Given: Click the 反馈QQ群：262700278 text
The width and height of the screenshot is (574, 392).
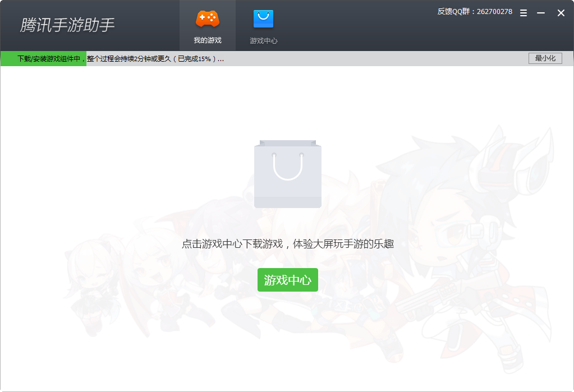Looking at the screenshot, I should click(475, 12).
